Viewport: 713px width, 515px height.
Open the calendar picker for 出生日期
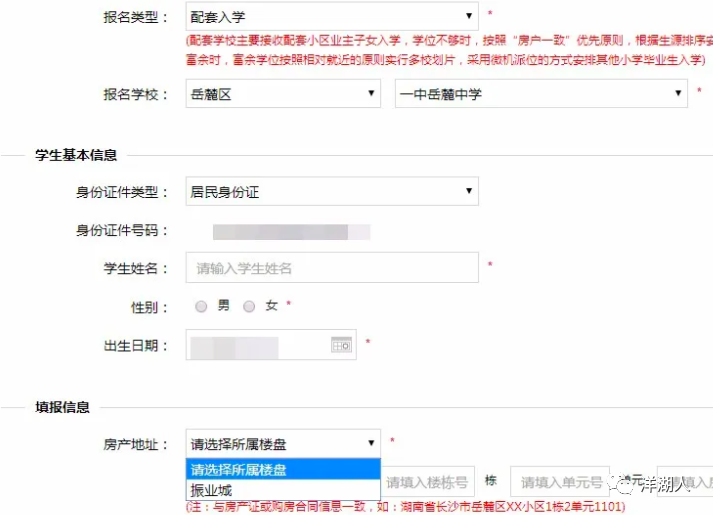(341, 345)
